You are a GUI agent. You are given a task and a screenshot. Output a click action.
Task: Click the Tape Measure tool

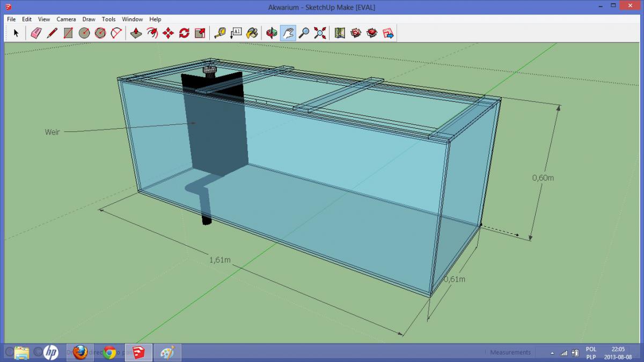(220, 33)
